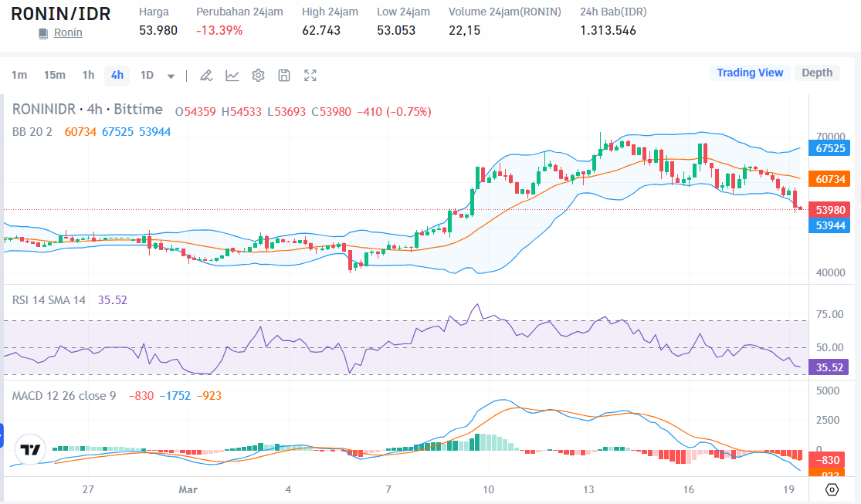
Task: Select the 1h timeframe
Action: [x=88, y=75]
